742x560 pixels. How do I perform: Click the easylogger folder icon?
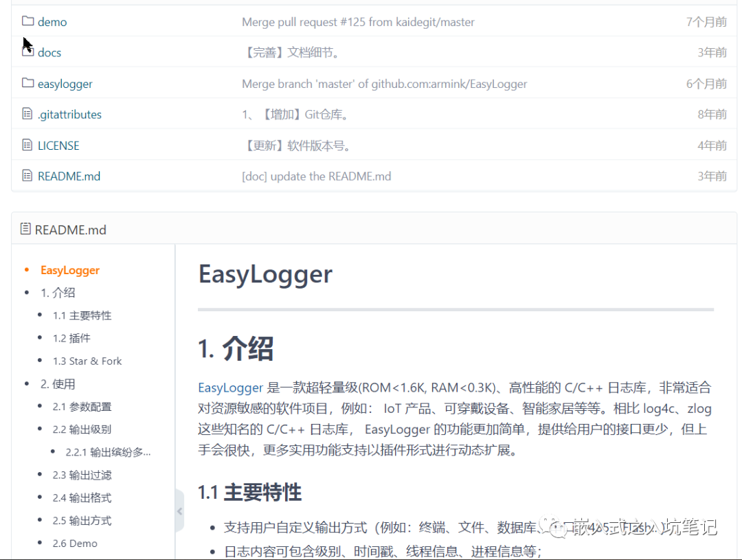(x=28, y=83)
